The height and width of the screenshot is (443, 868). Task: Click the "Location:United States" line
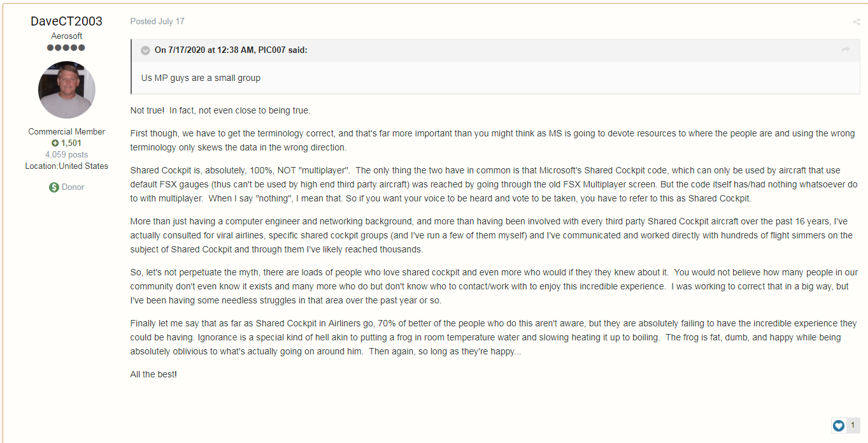pyautogui.click(x=67, y=166)
